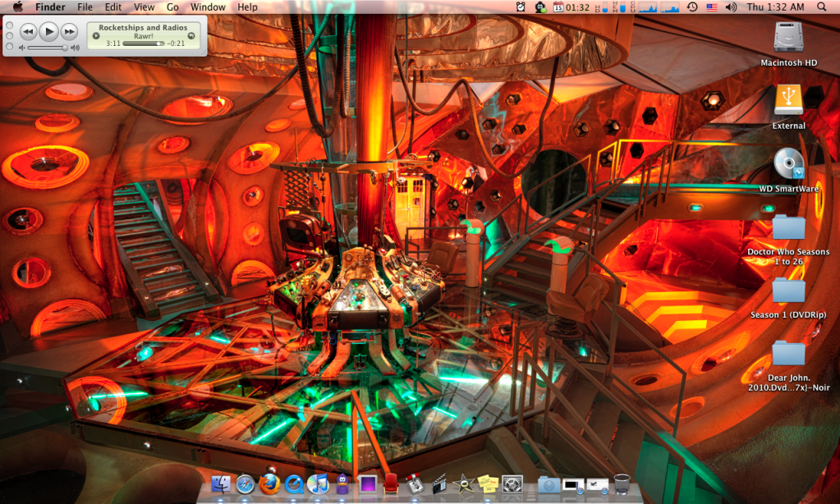The image size is (840, 504).
Task: Click the max volume speaker icon in iTunes
Action: (x=75, y=48)
